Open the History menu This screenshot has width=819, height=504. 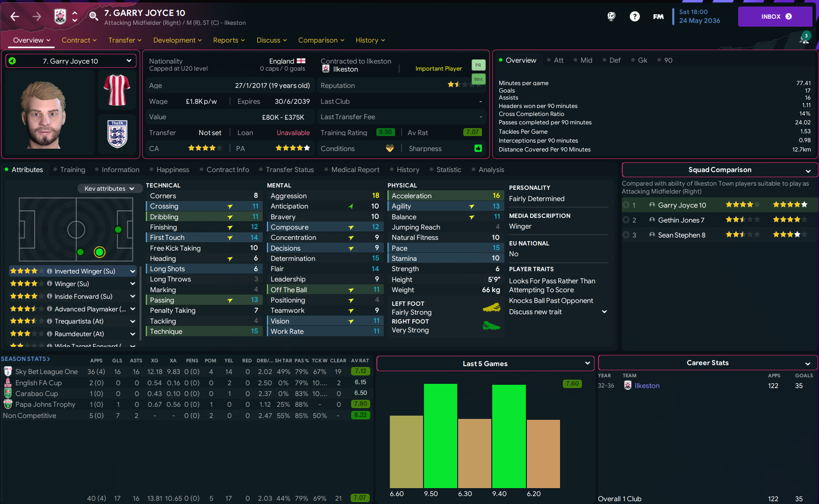point(370,40)
